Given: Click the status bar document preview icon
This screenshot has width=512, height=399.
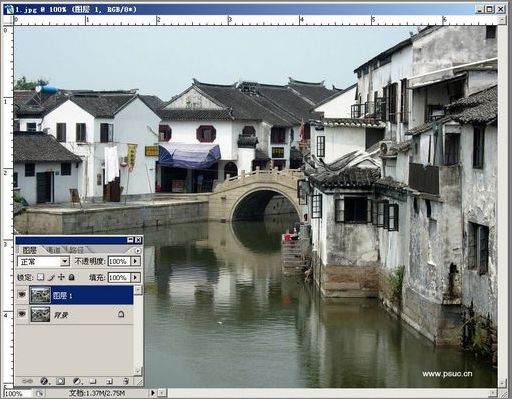Looking at the screenshot, I should (39, 394).
